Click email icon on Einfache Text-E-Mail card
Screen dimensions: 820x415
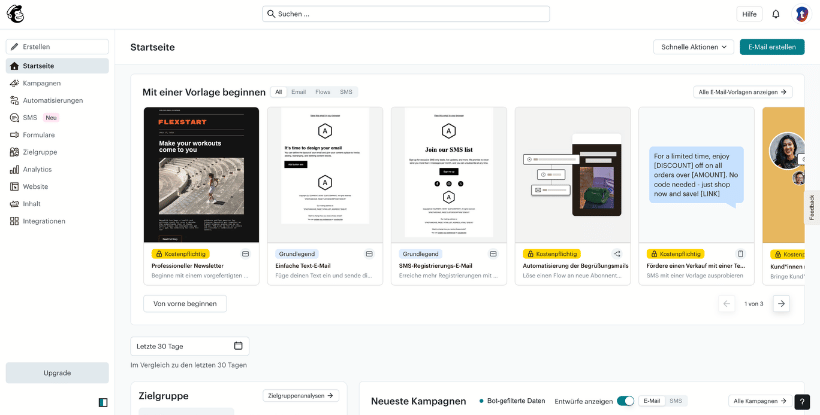point(369,254)
